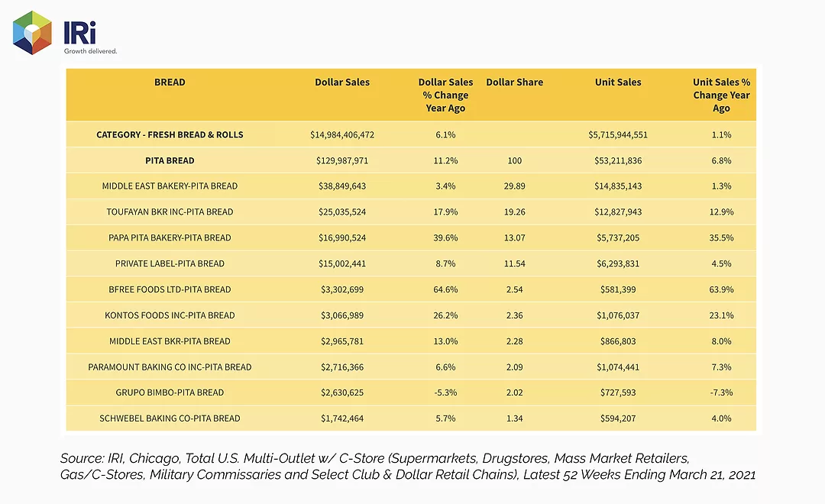Click 'Latest 52 Weeks Ending March 21, 2021' text
Screen dimensions: 825x504
[x=639, y=474]
